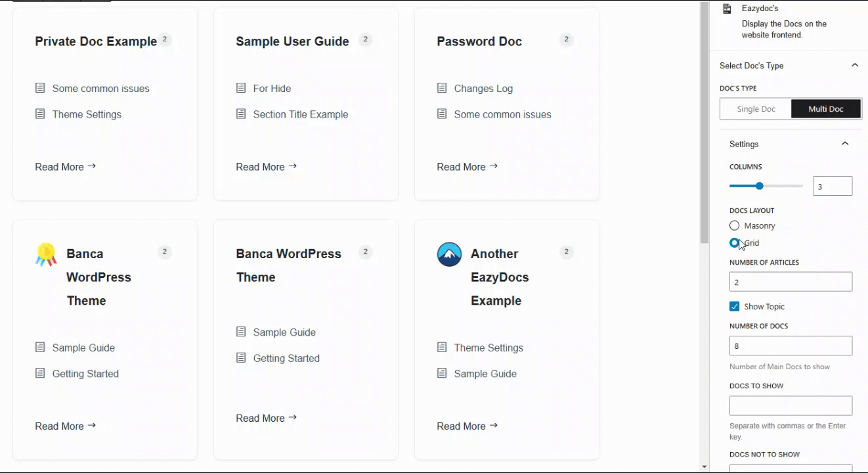Collapse the Settings section
This screenshot has height=473, width=868.
845,144
